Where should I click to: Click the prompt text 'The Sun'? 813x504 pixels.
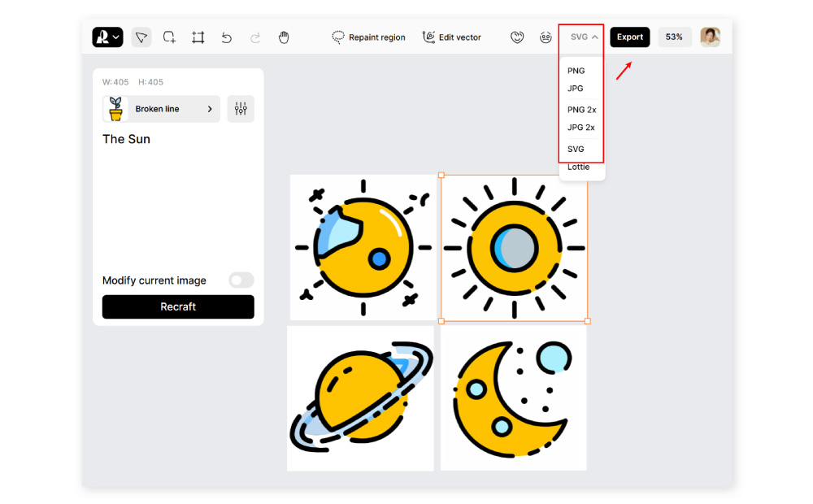(127, 139)
